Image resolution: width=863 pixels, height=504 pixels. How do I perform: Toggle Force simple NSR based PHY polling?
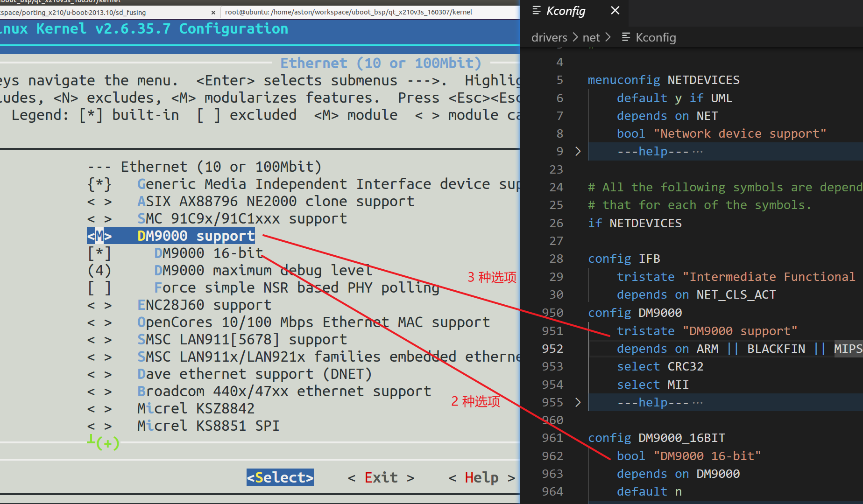(x=99, y=287)
